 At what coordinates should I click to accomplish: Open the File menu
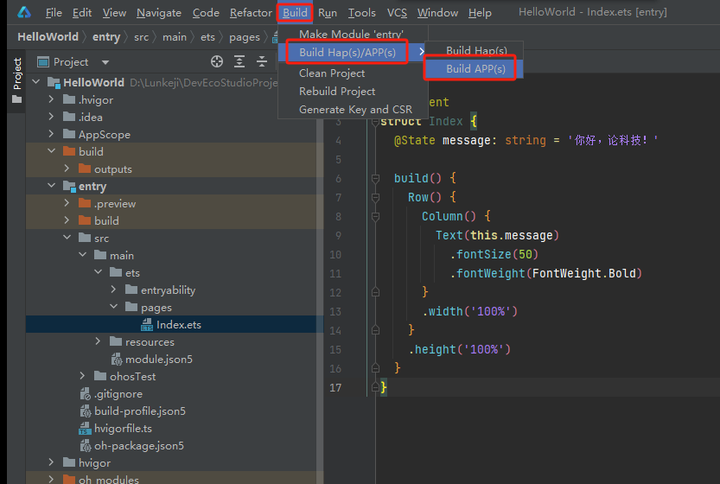[x=54, y=13]
